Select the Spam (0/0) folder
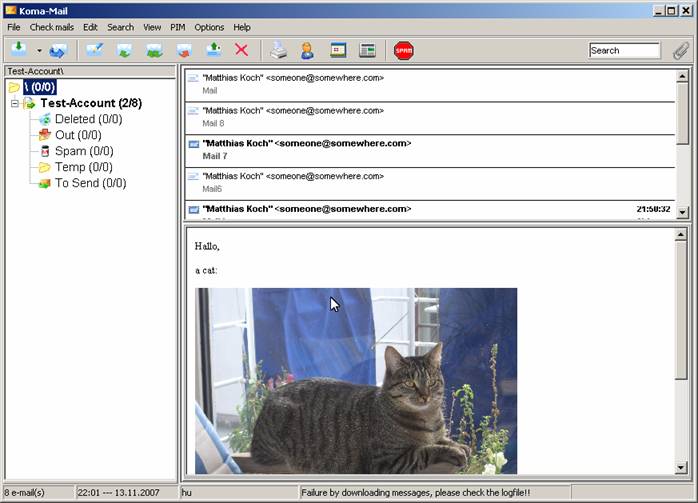 (84, 151)
